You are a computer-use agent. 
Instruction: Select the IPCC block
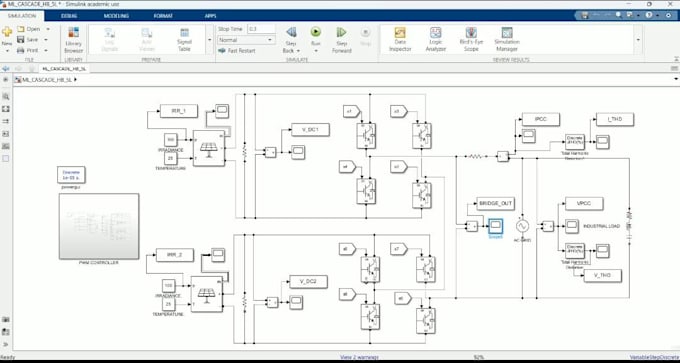point(541,119)
